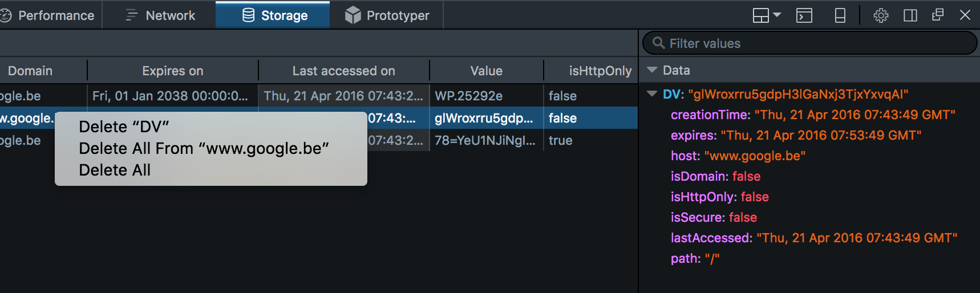Switch to the Network tab
Image resolution: width=980 pixels, height=293 pixels.
pos(160,15)
